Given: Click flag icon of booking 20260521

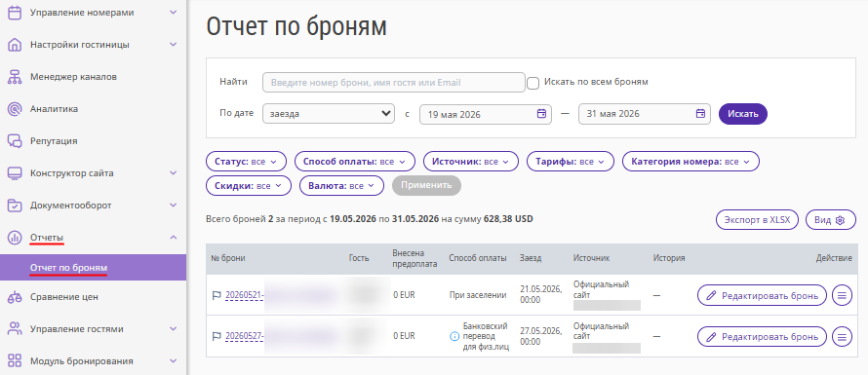Looking at the screenshot, I should click(217, 295).
